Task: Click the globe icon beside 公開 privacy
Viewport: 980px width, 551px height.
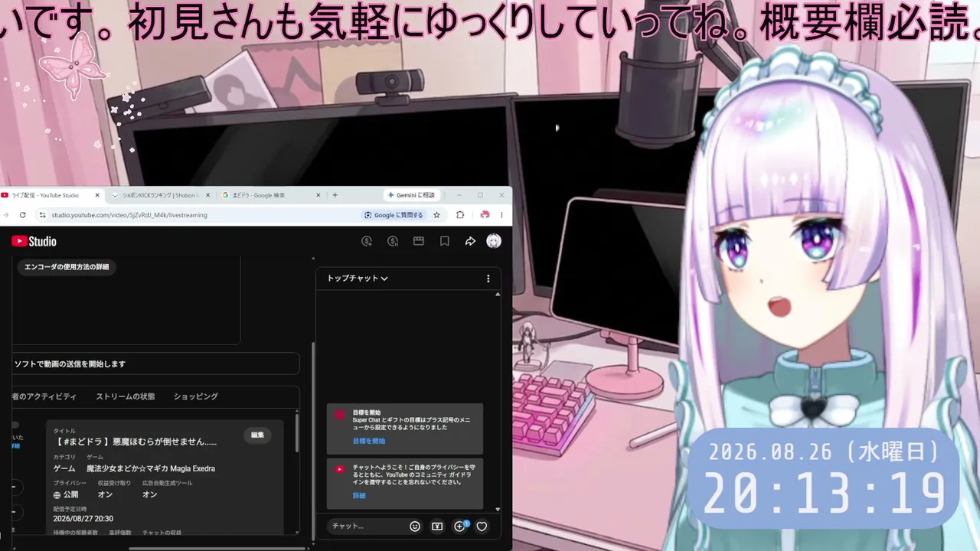Action: point(57,495)
